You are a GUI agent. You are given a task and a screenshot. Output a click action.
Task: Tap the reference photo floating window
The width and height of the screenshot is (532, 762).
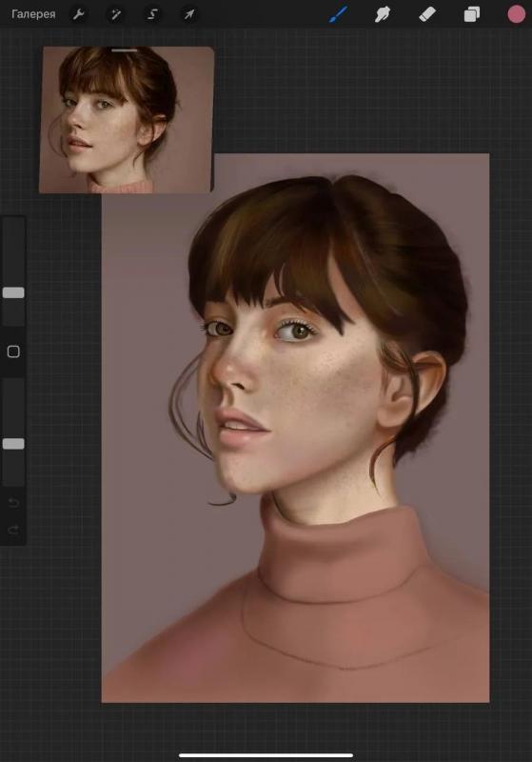[127, 120]
